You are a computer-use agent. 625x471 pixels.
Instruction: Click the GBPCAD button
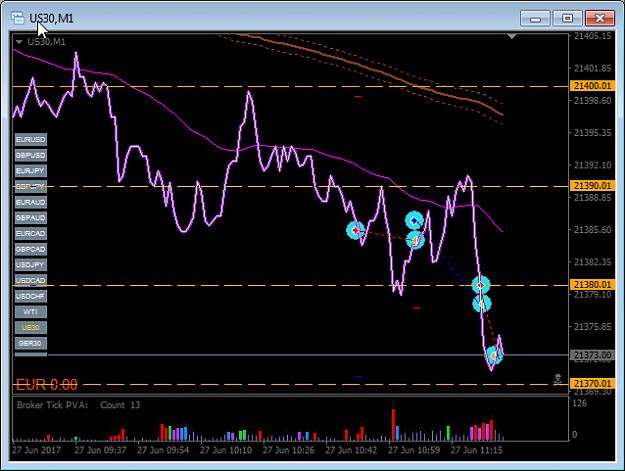point(31,249)
